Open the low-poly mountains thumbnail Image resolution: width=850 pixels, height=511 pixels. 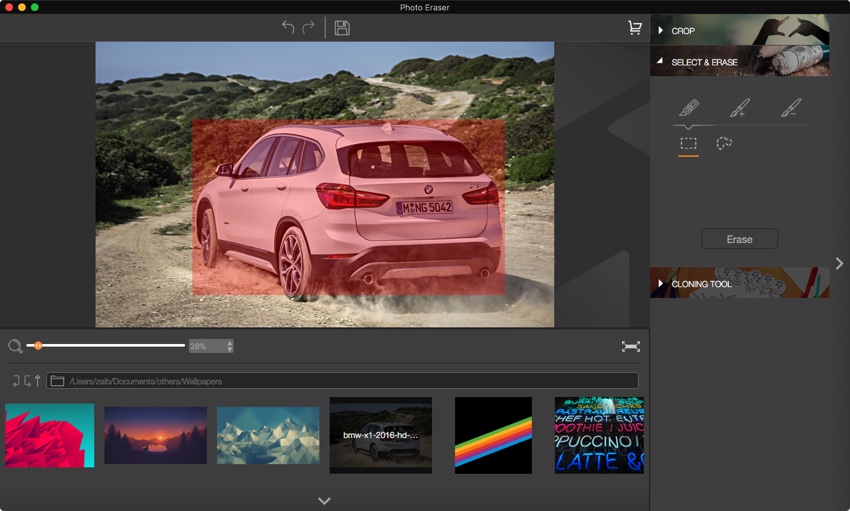(268, 435)
